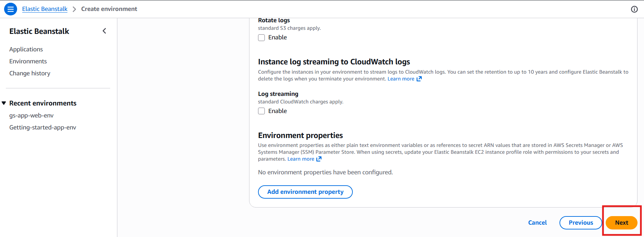644x237 pixels.
Task: Enable the Rotate logs checkbox
Action: pyautogui.click(x=261, y=38)
